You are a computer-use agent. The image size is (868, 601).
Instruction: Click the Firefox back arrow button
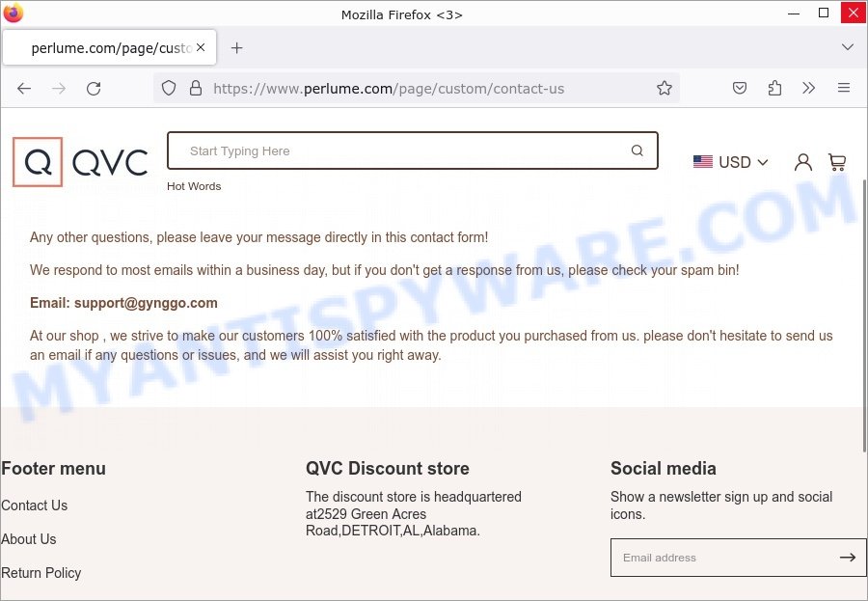pos(24,89)
